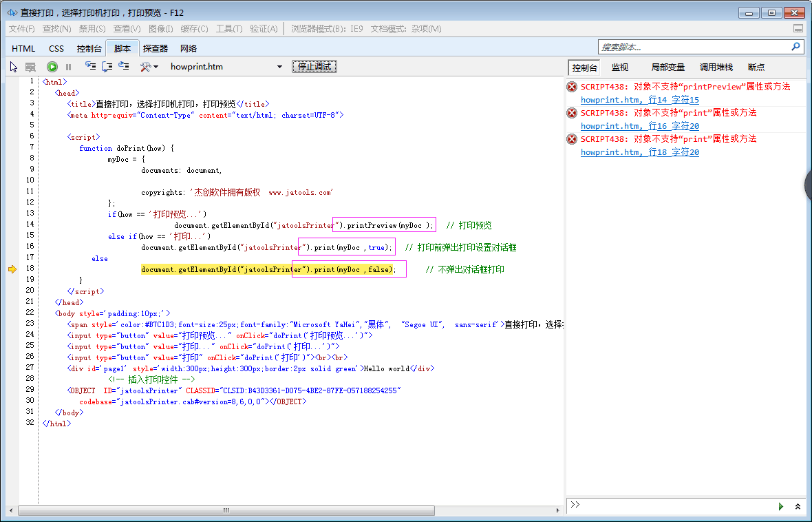
Task: Click the F12 window title bar icon
Action: point(12,12)
